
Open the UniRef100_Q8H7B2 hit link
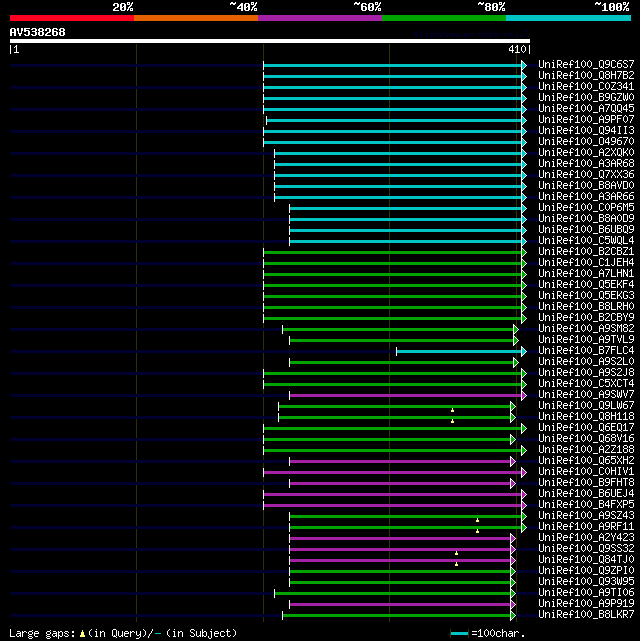click(x=586, y=76)
